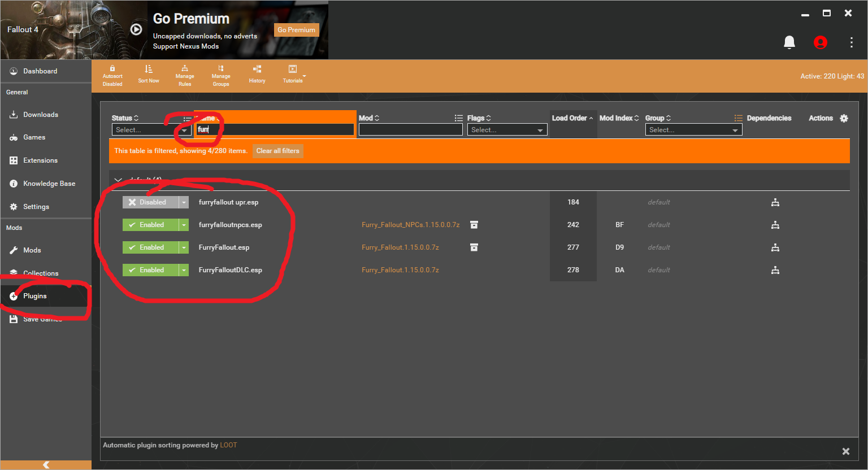The image size is (868, 470).
Task: Click Go Premium button
Action: click(x=296, y=30)
